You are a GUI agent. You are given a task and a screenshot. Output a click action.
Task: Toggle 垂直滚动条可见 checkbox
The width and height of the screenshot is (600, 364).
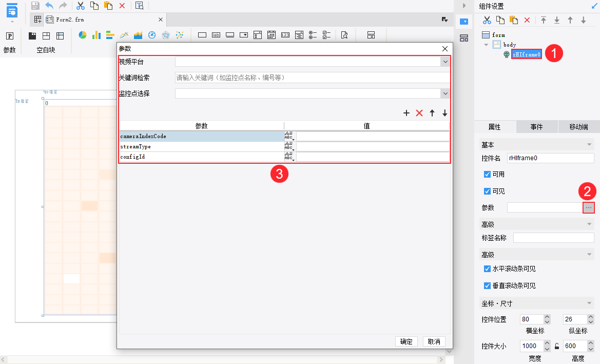pos(487,285)
